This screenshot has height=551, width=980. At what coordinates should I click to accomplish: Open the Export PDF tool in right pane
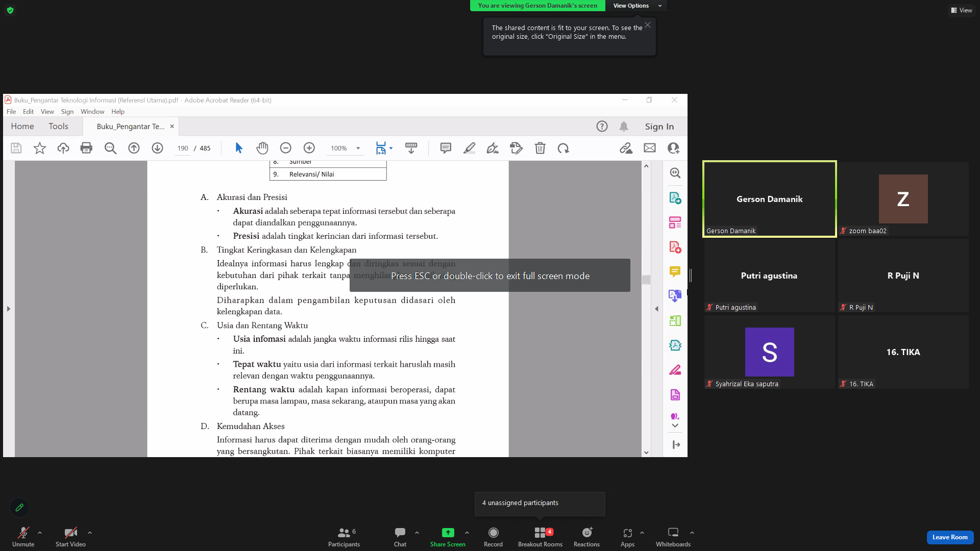click(675, 198)
